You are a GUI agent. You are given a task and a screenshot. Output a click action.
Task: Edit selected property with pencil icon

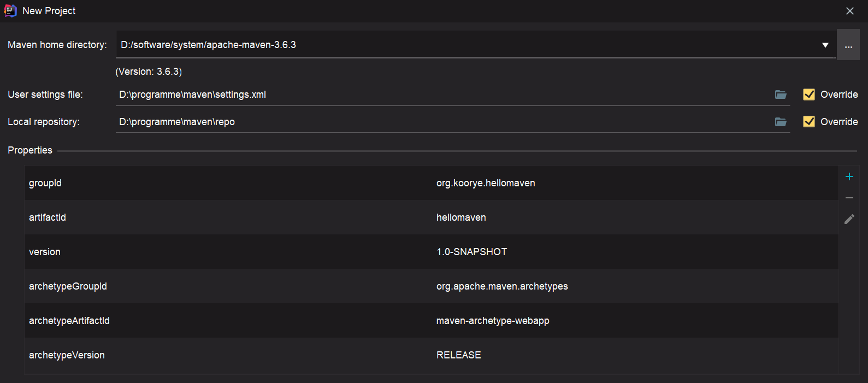point(849,219)
